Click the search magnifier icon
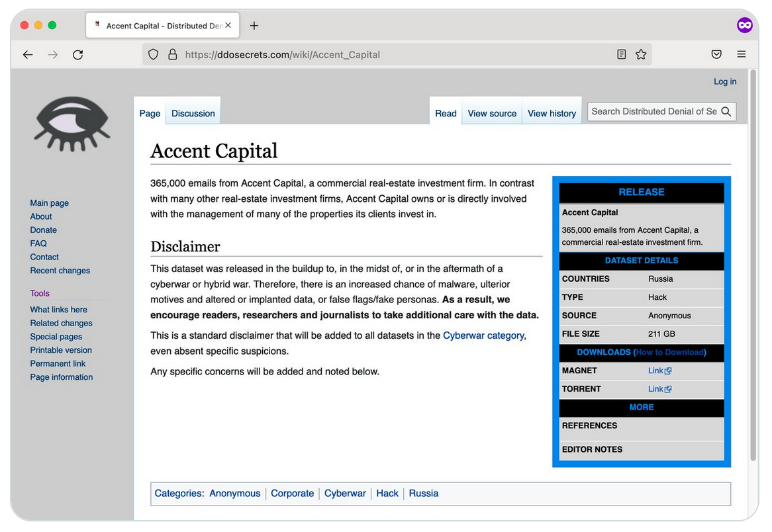772x532 pixels. click(x=726, y=112)
